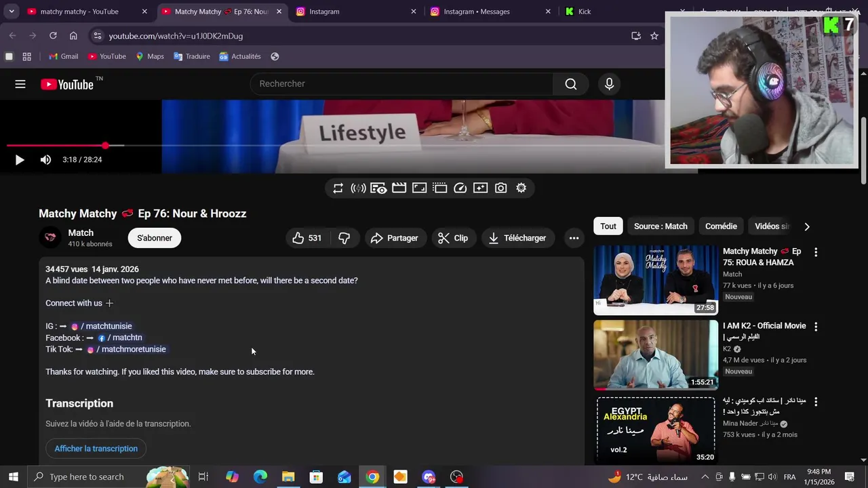Open the Ep 75 ROUA & HAMZA thumbnail

pos(656,280)
